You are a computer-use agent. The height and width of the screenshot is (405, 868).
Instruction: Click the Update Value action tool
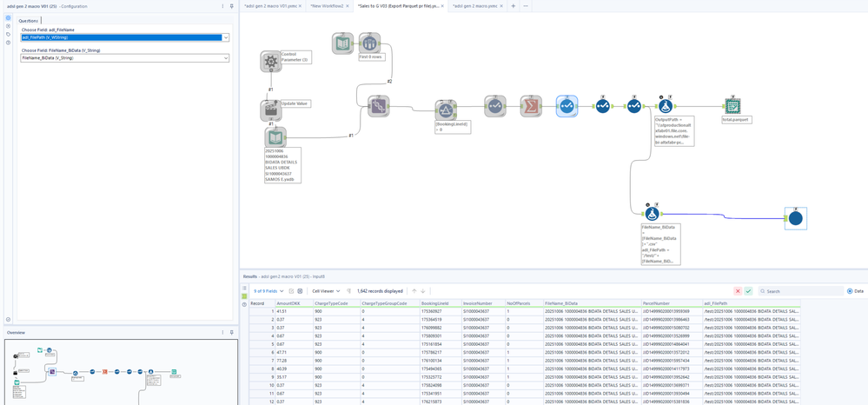[x=271, y=110]
